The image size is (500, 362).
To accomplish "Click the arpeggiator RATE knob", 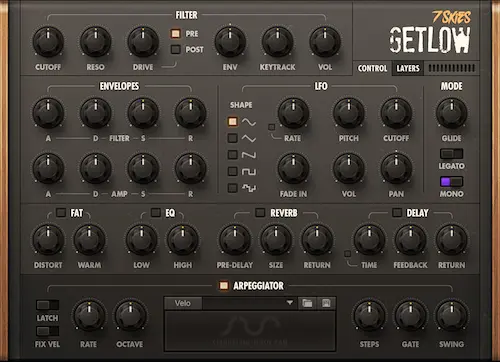I will [89, 316].
